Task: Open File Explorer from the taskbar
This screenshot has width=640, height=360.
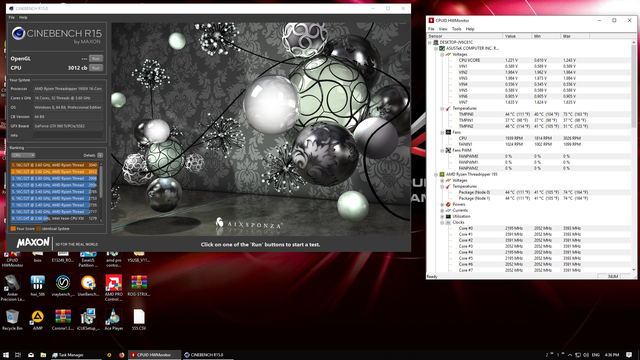Action: pos(43,355)
